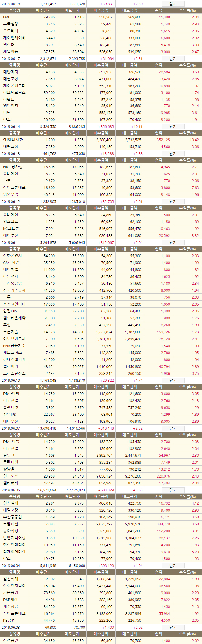The image size is (202, 644).
Task: Click stock name 일신석재 under 2019.06.05
Action: (11, 503)
